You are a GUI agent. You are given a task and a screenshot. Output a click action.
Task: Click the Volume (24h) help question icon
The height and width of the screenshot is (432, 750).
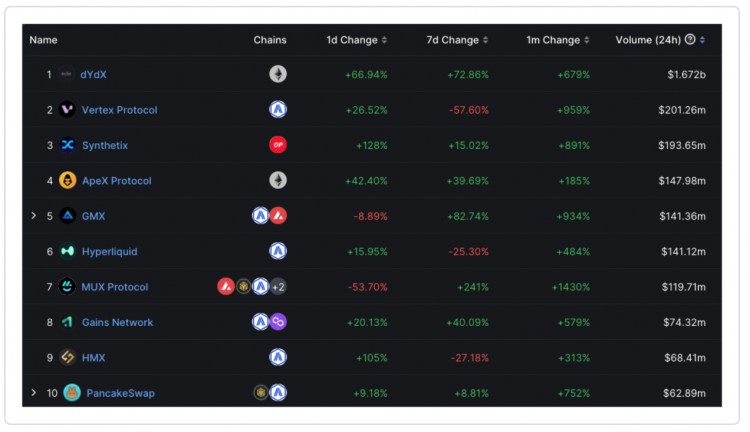[690, 40]
